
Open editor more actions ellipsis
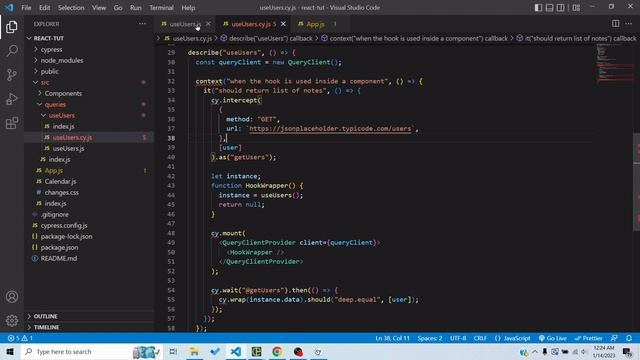(x=629, y=24)
